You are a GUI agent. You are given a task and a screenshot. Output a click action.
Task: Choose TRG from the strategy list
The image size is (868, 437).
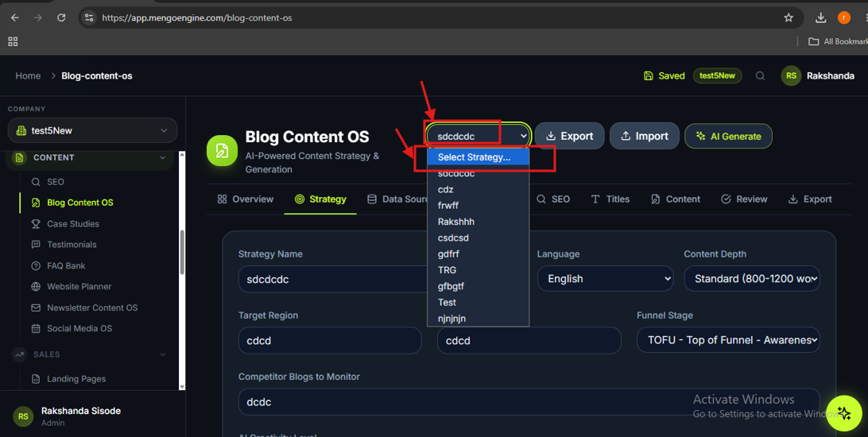(478, 270)
